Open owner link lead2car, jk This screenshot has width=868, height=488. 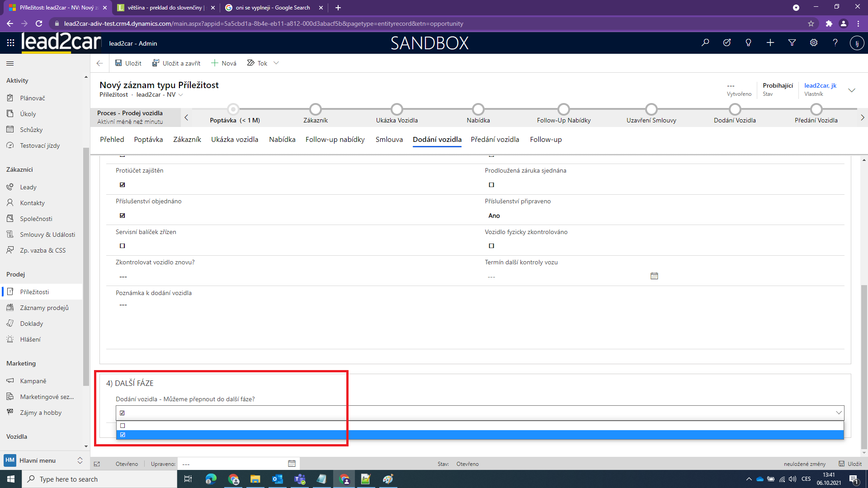click(820, 85)
